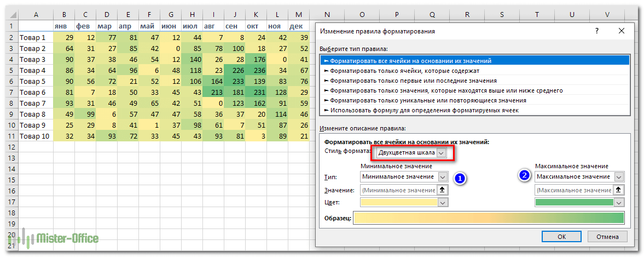Image resolution: width=644 pixels, height=257 pixels.
Task: Click the maximum value range selector icon
Action: click(x=619, y=190)
